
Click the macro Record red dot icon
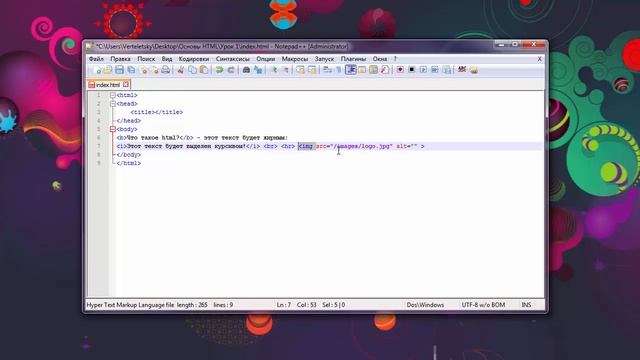click(x=400, y=70)
